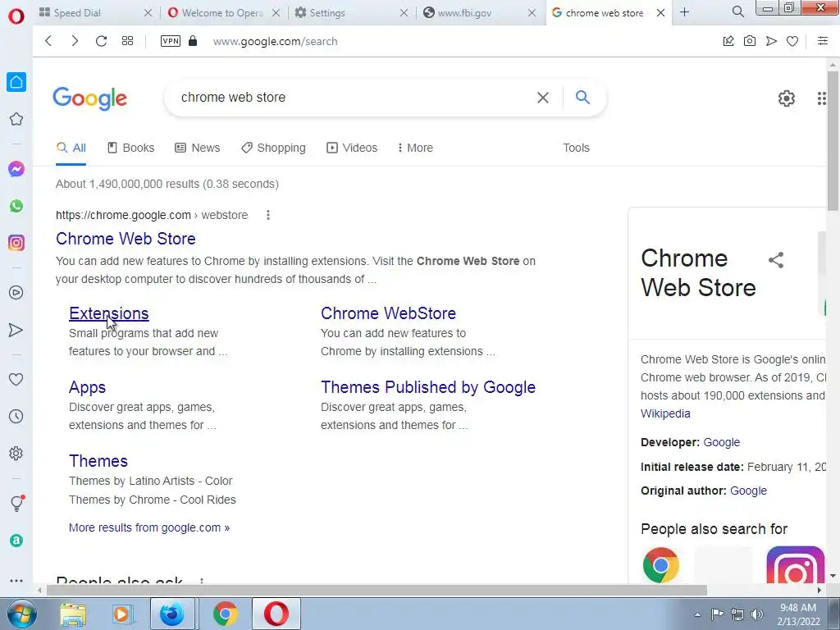Open the Chrome Web Store result title
840x630 pixels.
pyautogui.click(x=126, y=239)
